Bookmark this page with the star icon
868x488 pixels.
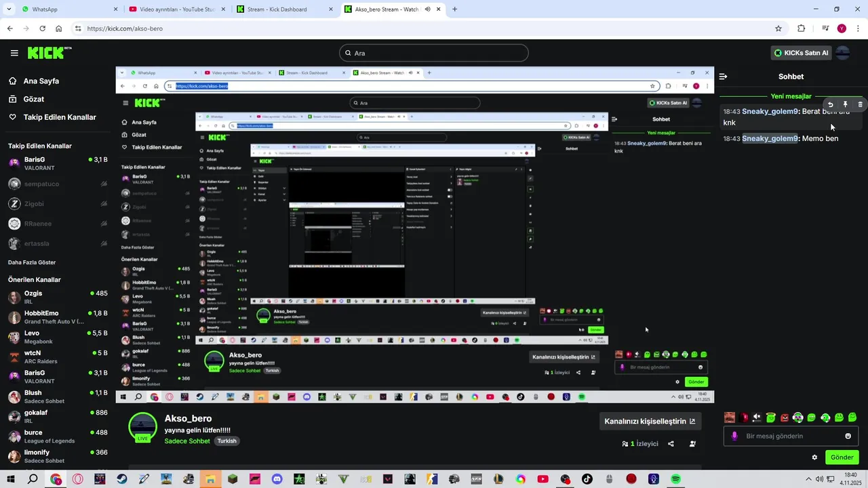[778, 28]
